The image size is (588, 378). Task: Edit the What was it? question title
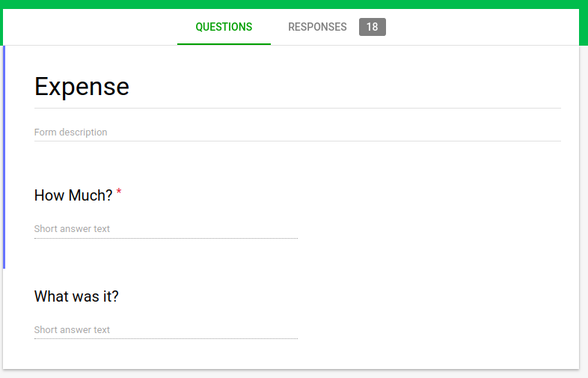point(76,296)
